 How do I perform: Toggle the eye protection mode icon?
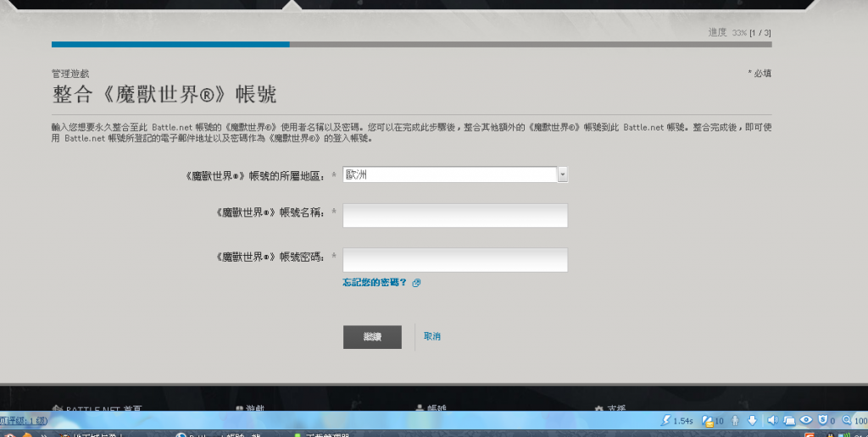(806, 420)
